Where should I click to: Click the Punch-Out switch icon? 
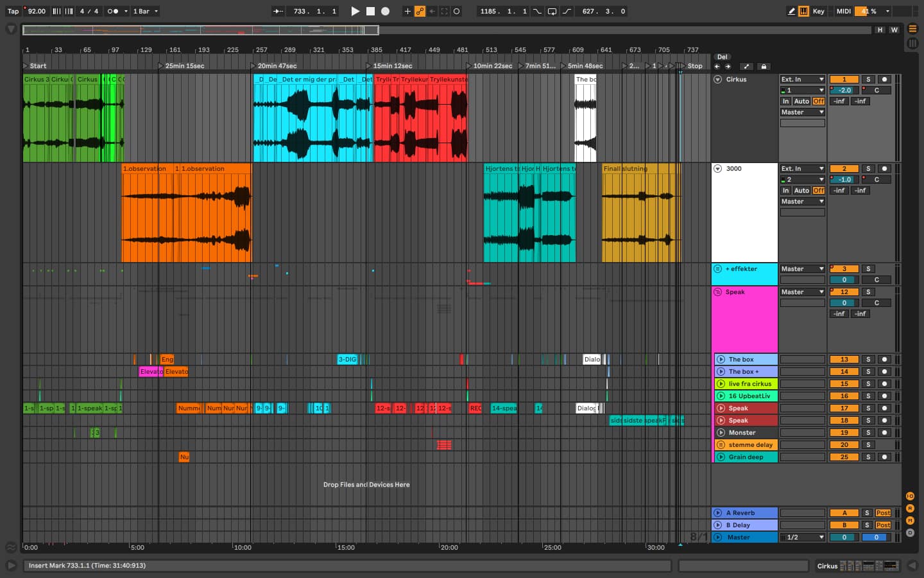click(567, 11)
